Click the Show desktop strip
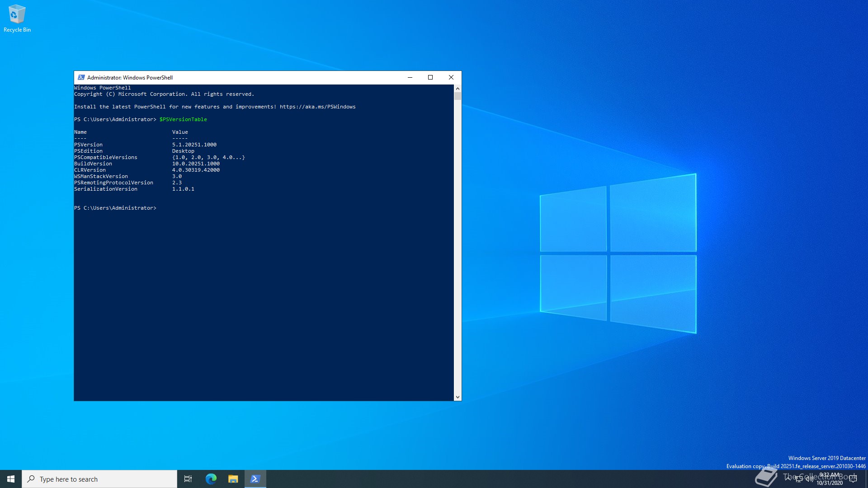868x488 pixels. pos(866,479)
